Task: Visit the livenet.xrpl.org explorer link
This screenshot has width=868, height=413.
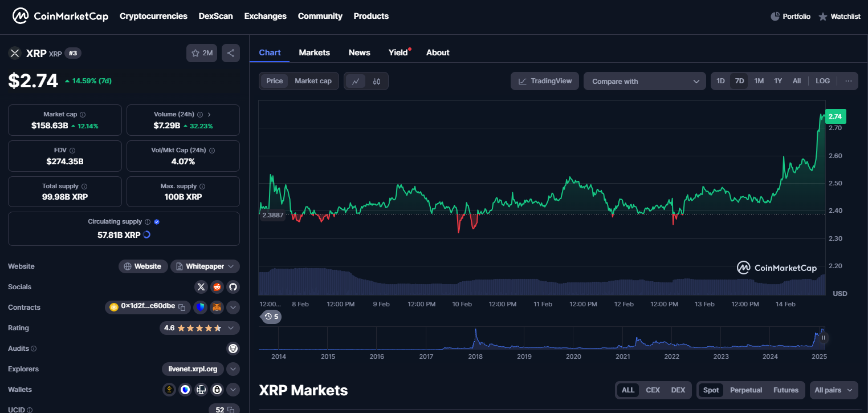Action: coord(193,369)
